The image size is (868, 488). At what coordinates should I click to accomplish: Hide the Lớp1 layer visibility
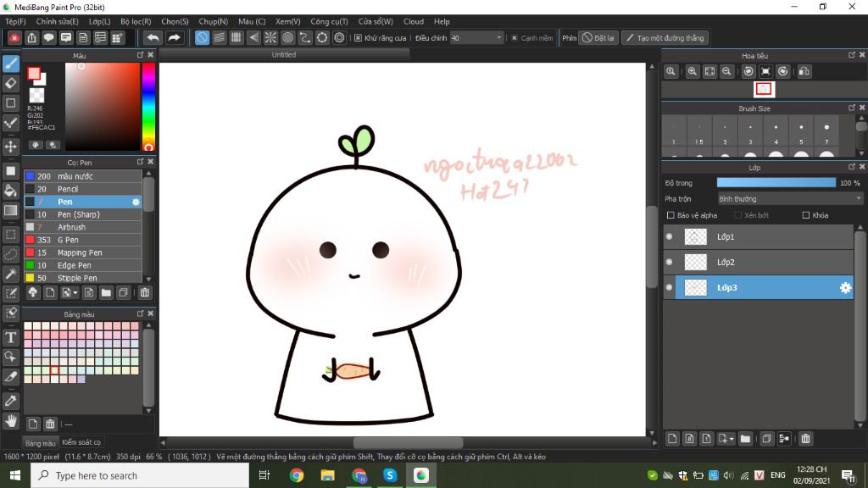point(670,237)
